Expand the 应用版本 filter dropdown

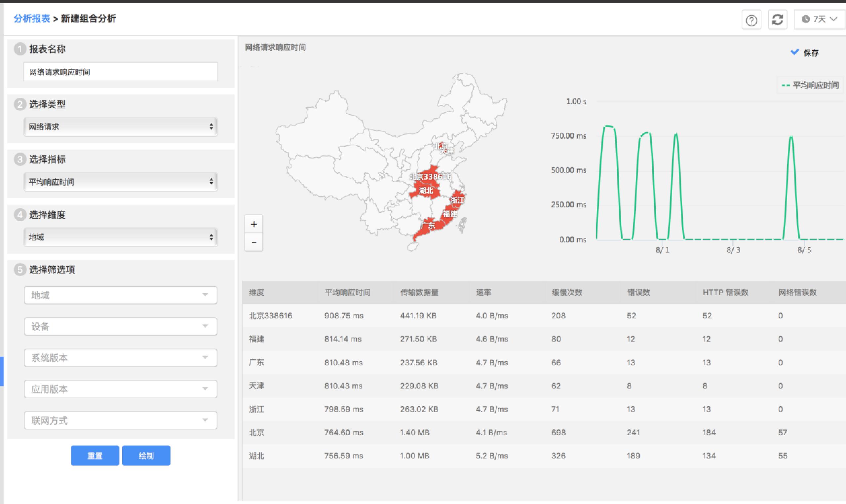[x=121, y=389]
